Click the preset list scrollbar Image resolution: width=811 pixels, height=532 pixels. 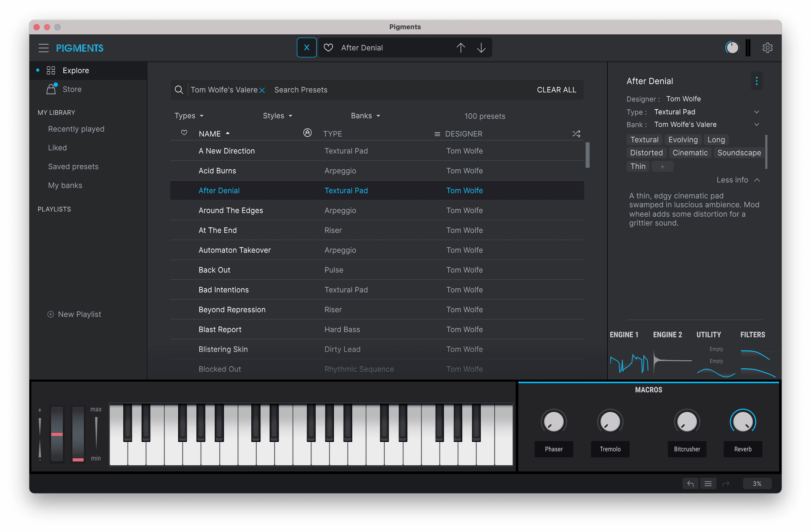pyautogui.click(x=587, y=155)
